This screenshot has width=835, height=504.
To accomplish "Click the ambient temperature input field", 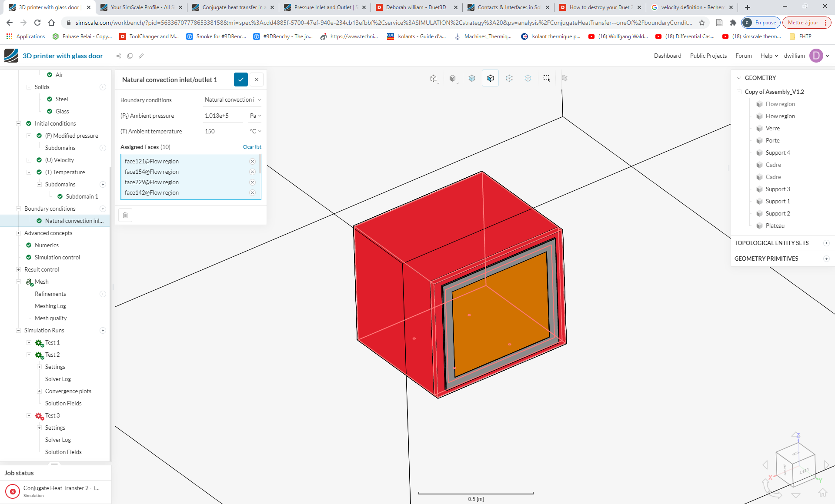I will pos(223,131).
